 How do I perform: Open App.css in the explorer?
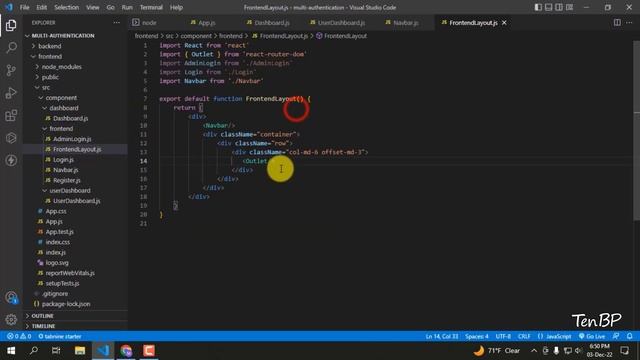click(56, 211)
